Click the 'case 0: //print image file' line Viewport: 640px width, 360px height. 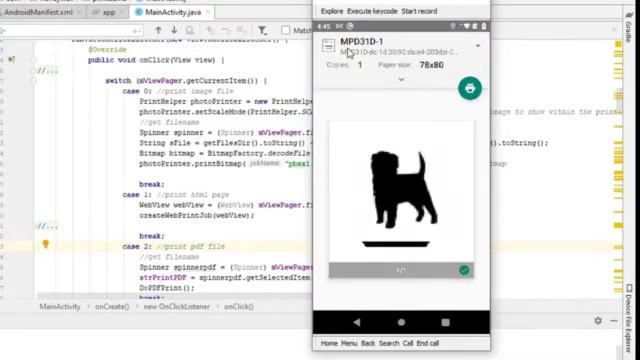tap(178, 91)
